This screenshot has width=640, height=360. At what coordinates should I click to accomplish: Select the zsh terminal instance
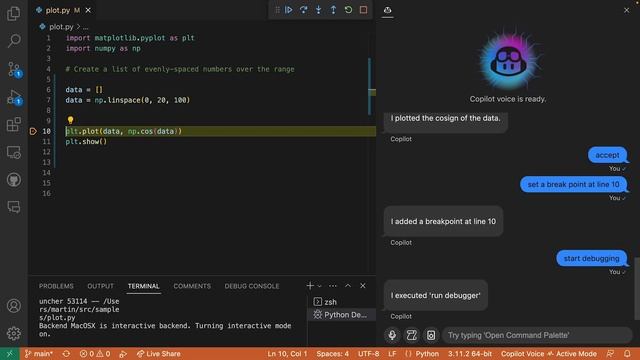(x=341, y=302)
